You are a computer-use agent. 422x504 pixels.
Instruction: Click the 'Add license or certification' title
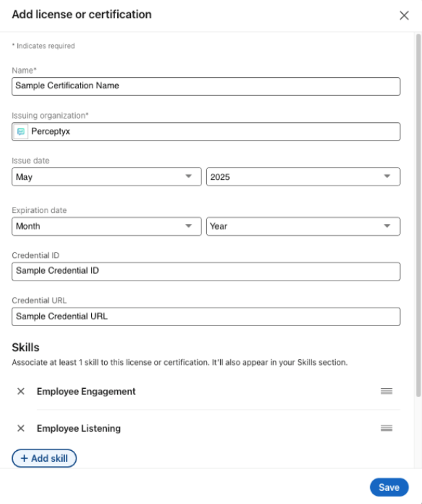coord(81,14)
